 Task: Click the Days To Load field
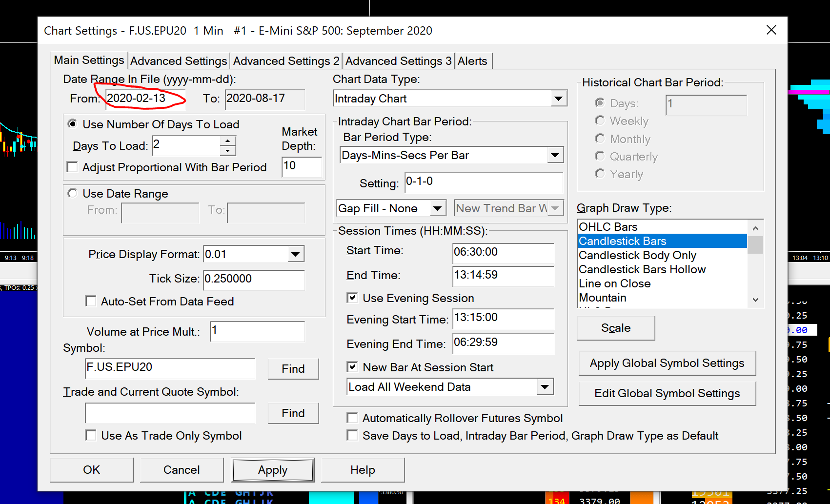(186, 145)
